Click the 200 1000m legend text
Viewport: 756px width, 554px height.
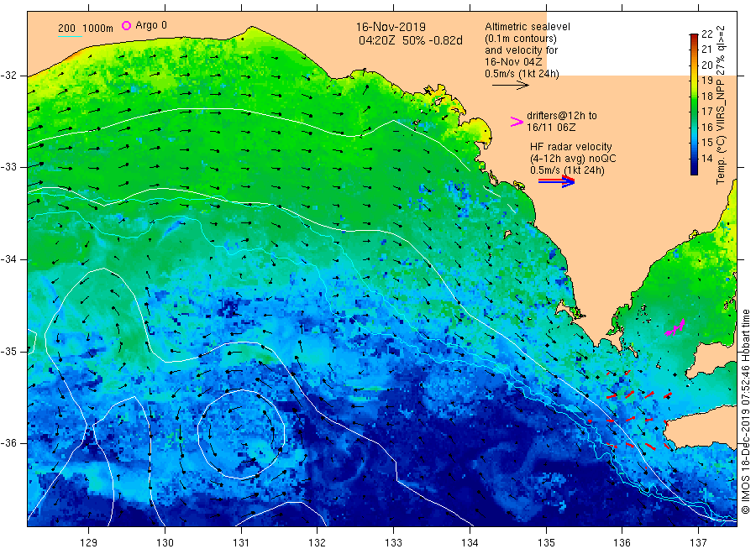click(86, 29)
